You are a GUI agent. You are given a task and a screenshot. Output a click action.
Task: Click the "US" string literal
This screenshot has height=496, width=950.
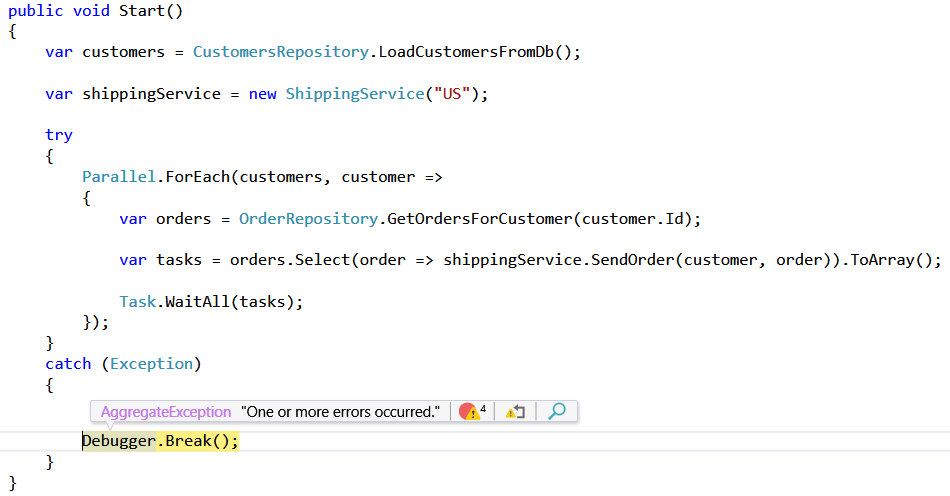(452, 94)
